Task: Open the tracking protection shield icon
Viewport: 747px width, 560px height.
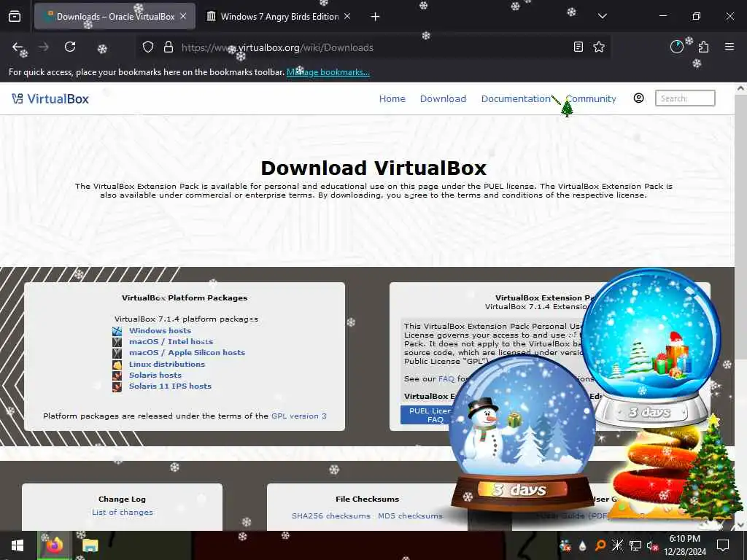Action: tap(148, 47)
